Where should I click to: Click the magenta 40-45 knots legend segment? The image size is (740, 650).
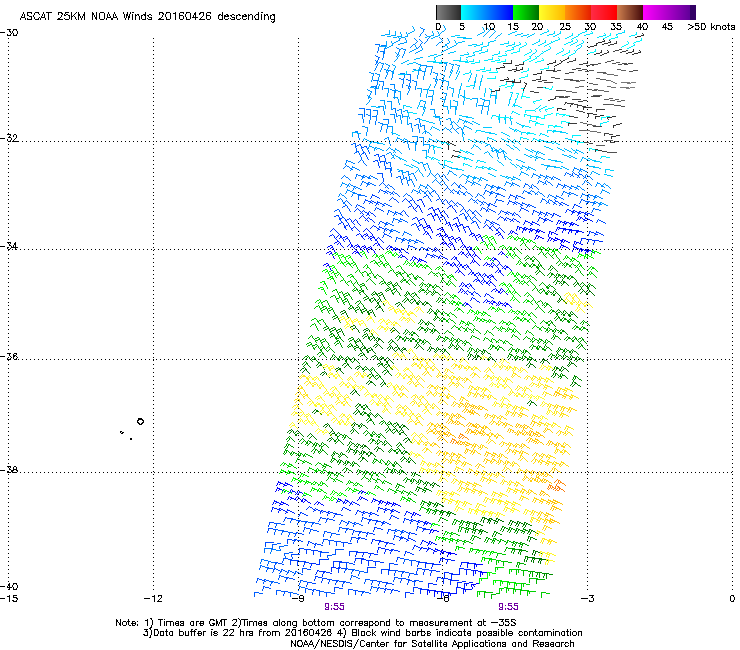(x=656, y=12)
